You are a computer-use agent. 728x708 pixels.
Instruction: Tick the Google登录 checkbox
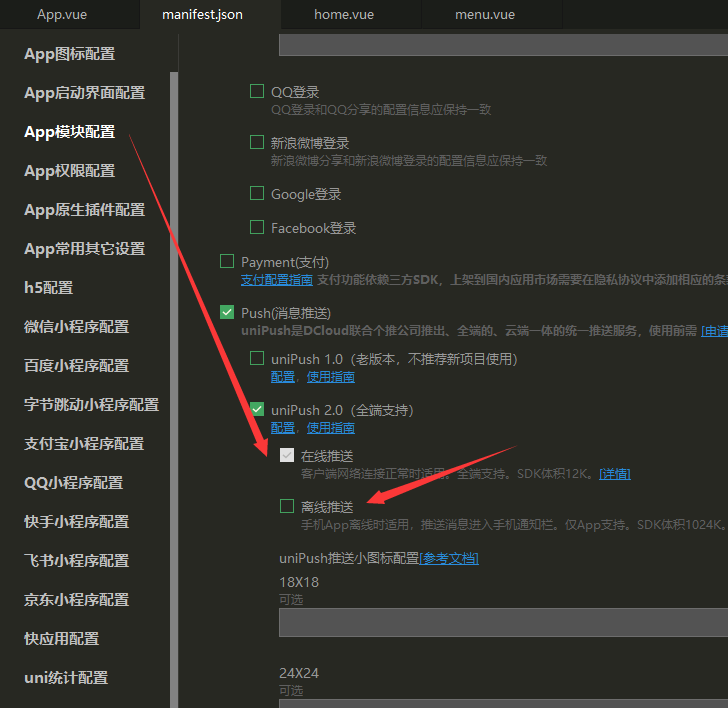click(x=257, y=194)
